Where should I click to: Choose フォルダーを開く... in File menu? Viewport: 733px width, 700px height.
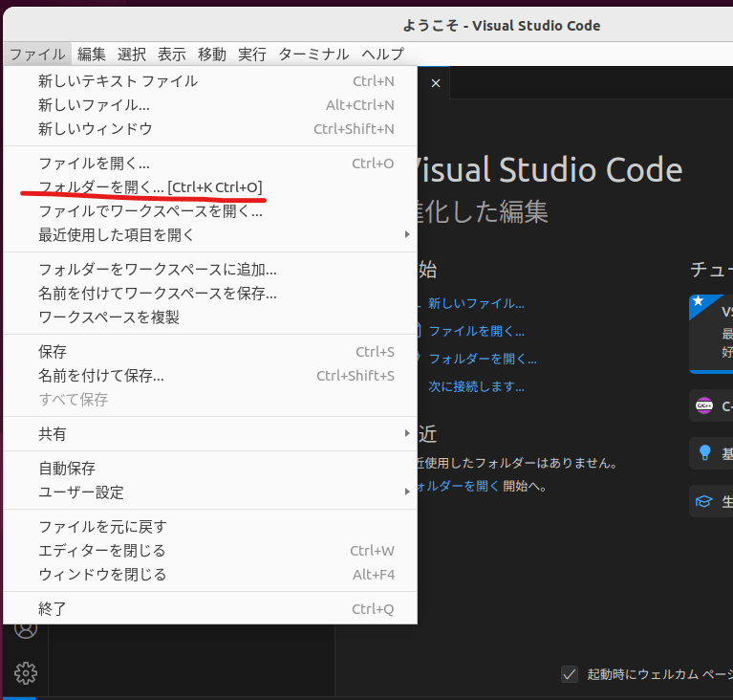tap(210, 187)
